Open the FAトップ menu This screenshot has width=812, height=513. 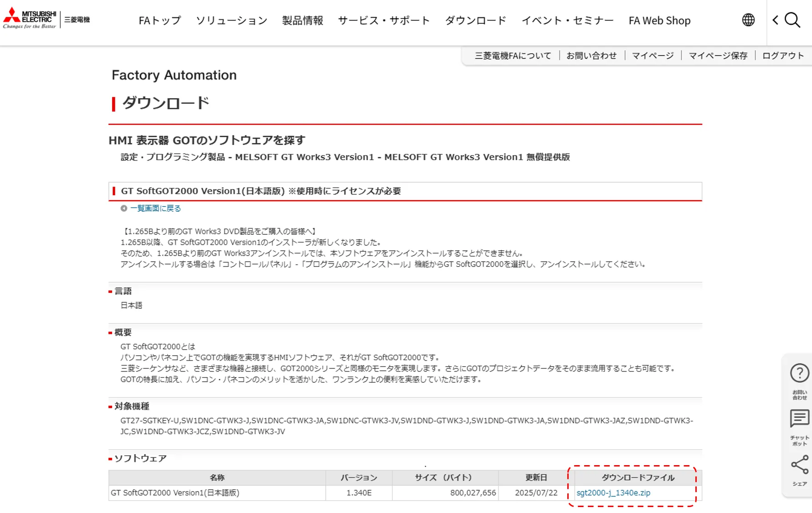coord(159,21)
